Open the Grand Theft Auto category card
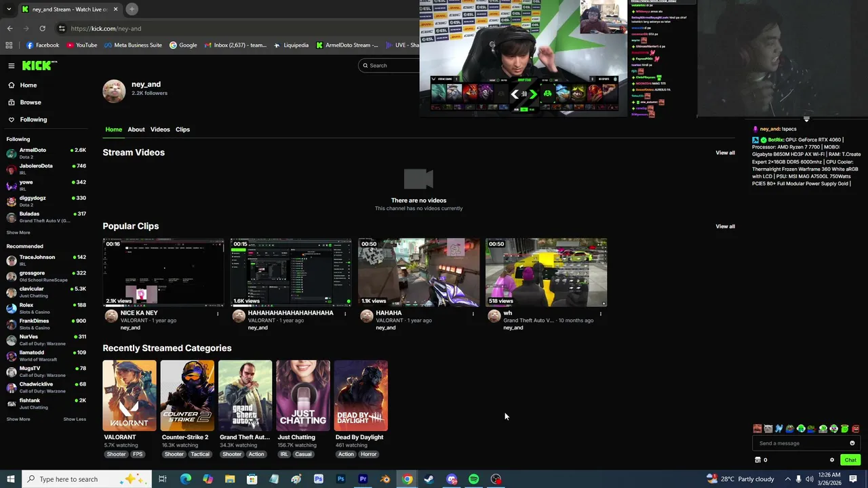This screenshot has height=488, width=868. pos(245,396)
